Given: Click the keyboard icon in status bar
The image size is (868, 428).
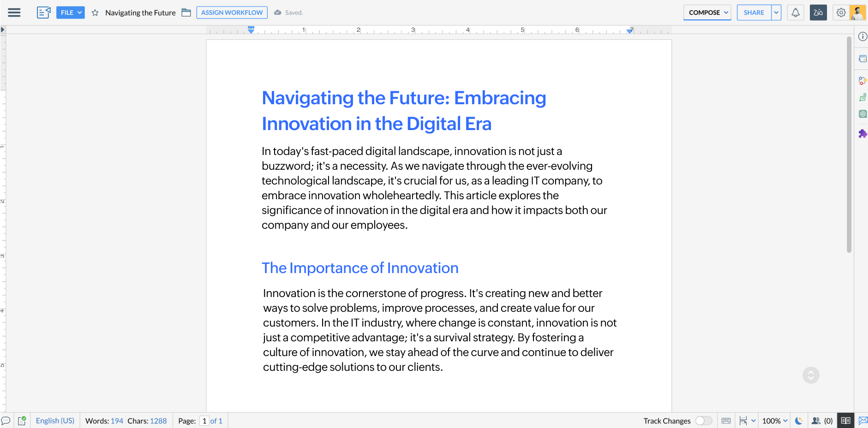Looking at the screenshot, I should coord(726,421).
